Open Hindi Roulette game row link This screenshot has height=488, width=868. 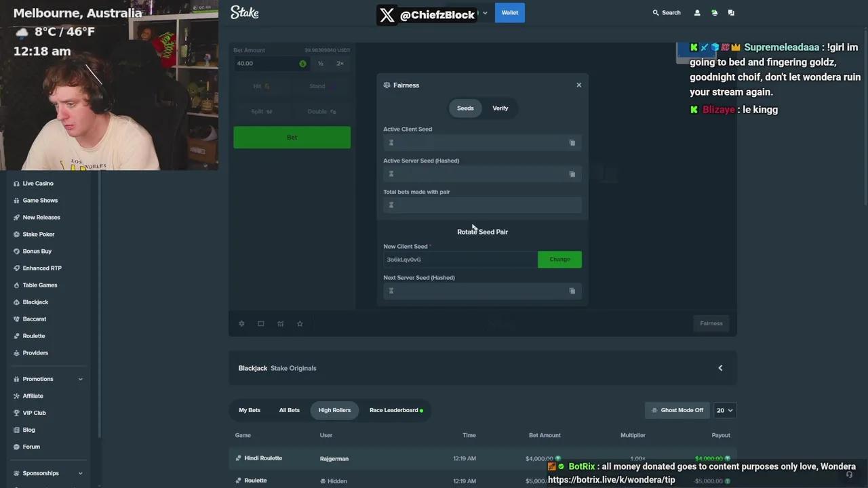pyautogui.click(x=263, y=458)
